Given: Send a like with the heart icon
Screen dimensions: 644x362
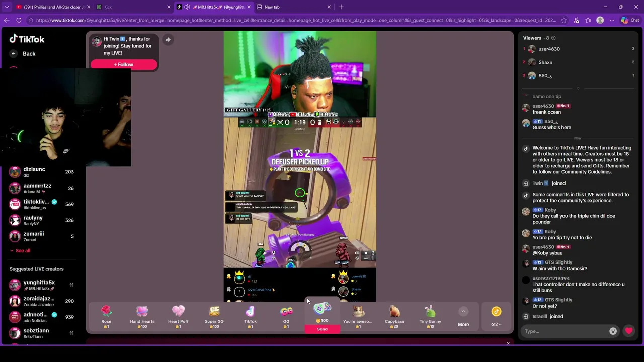Looking at the screenshot, I should click(x=629, y=331).
